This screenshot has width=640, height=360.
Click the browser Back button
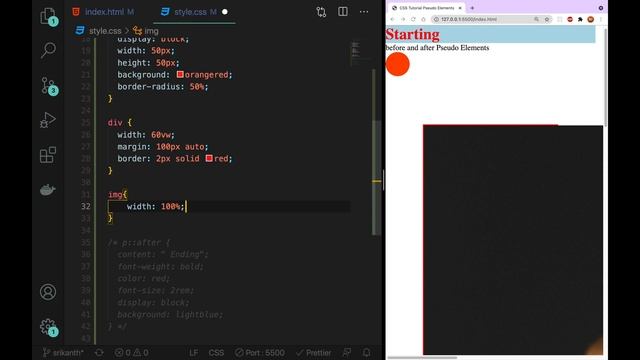[x=392, y=19]
